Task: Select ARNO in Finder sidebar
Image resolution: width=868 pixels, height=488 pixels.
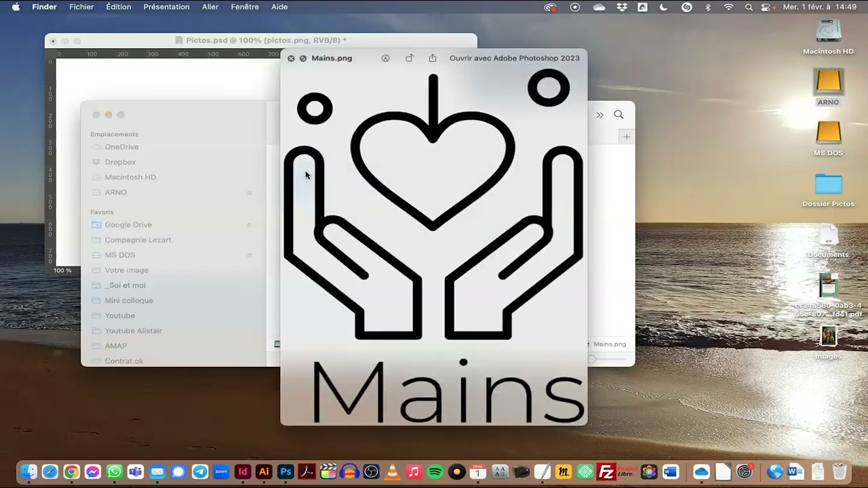Action: pyautogui.click(x=115, y=192)
